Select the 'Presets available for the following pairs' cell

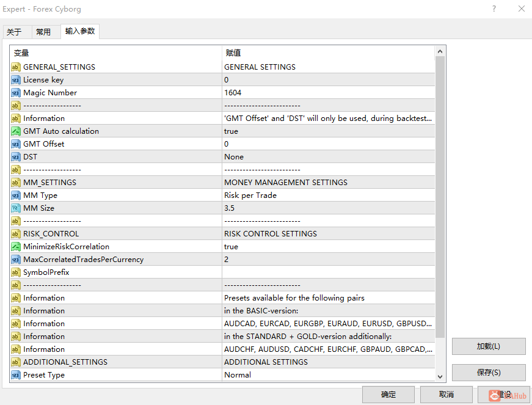[328, 298]
